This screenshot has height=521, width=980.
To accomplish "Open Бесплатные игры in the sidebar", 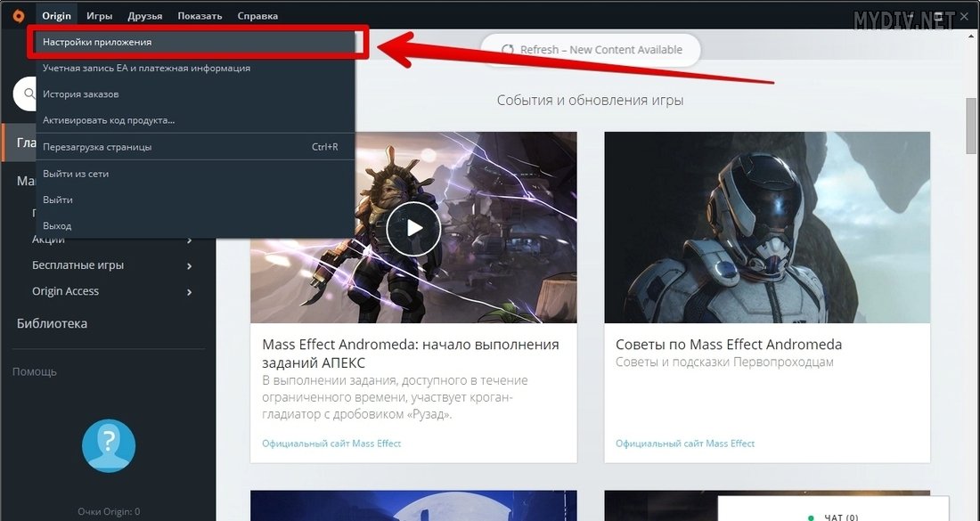I will (x=78, y=265).
